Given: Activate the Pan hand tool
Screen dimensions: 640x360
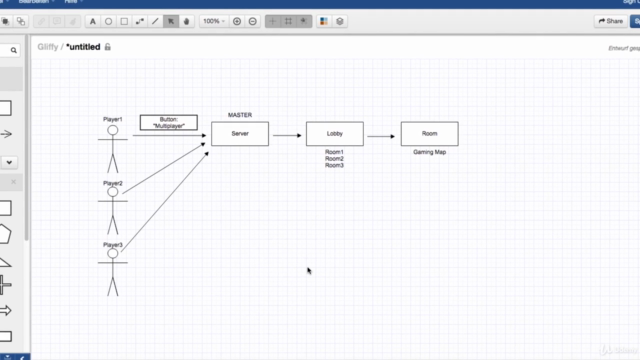Looking at the screenshot, I should (x=187, y=21).
